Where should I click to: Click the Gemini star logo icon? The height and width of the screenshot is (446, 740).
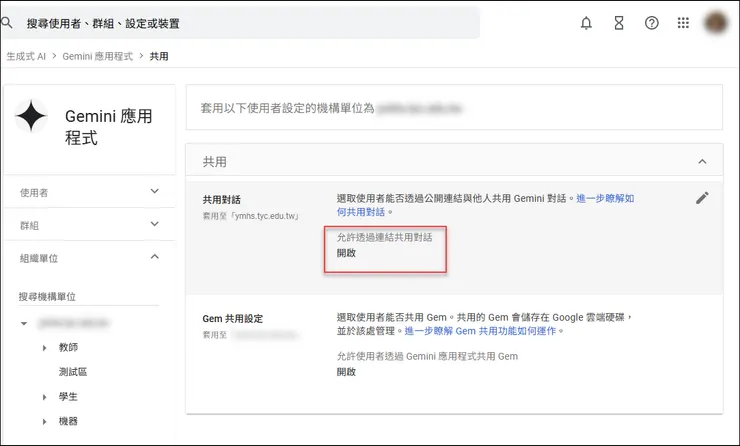point(31,116)
